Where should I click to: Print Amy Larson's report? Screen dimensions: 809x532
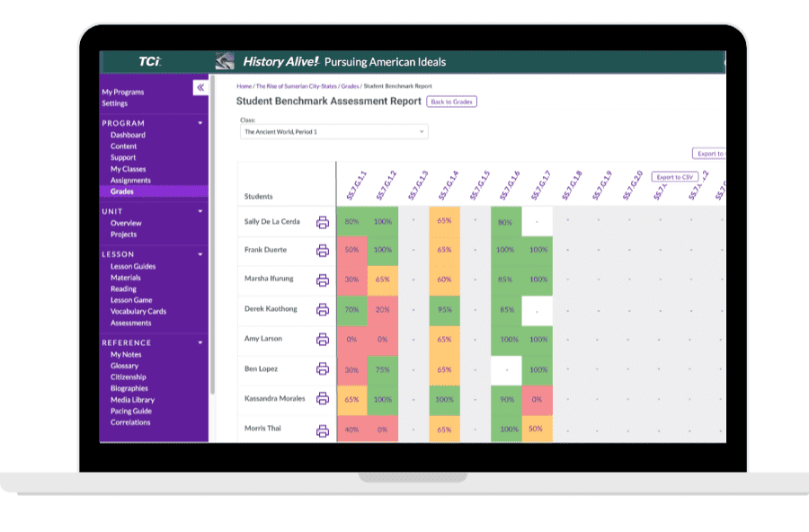323,339
